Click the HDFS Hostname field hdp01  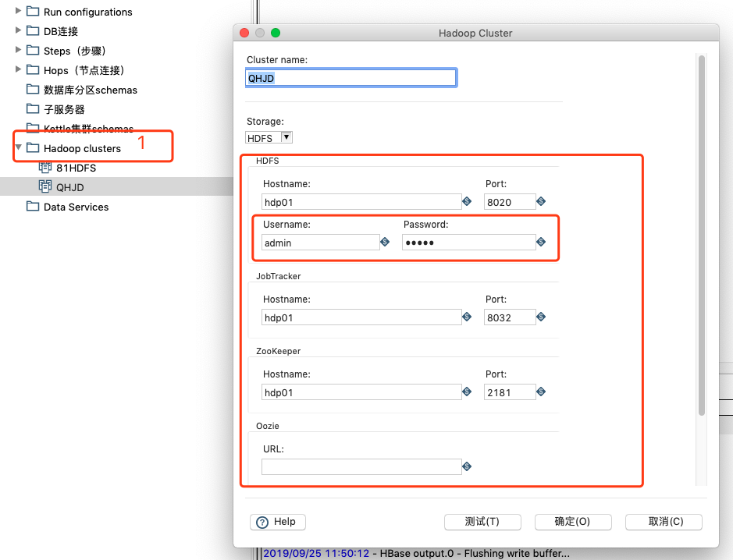361,202
